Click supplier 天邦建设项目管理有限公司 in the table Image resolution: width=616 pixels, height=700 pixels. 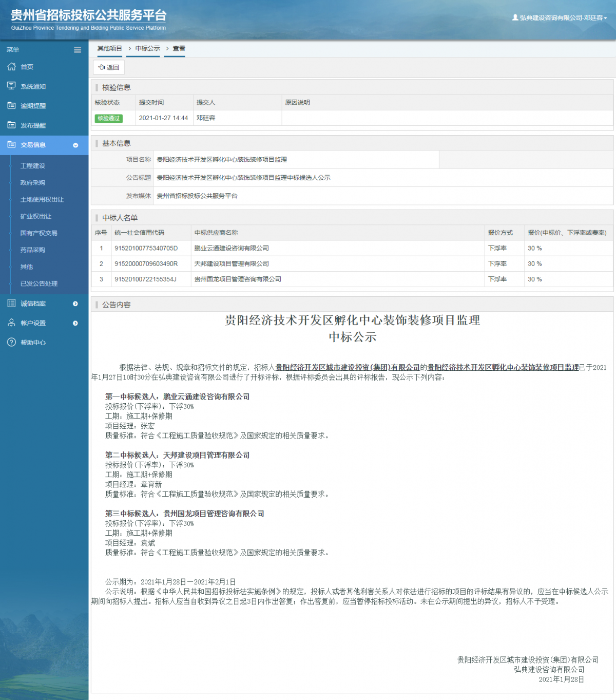click(232, 264)
